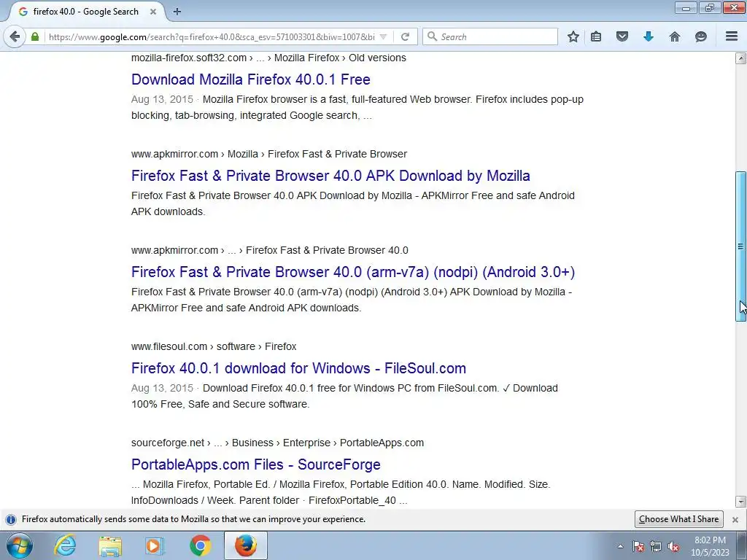Bookmark this page with the star icon
The height and width of the screenshot is (560, 747).
tap(573, 36)
